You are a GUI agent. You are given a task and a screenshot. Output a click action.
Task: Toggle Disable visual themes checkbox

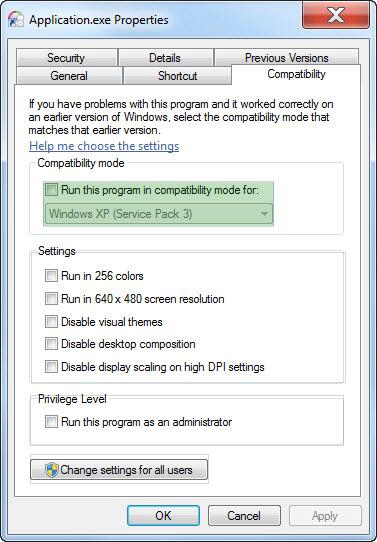pos(51,321)
